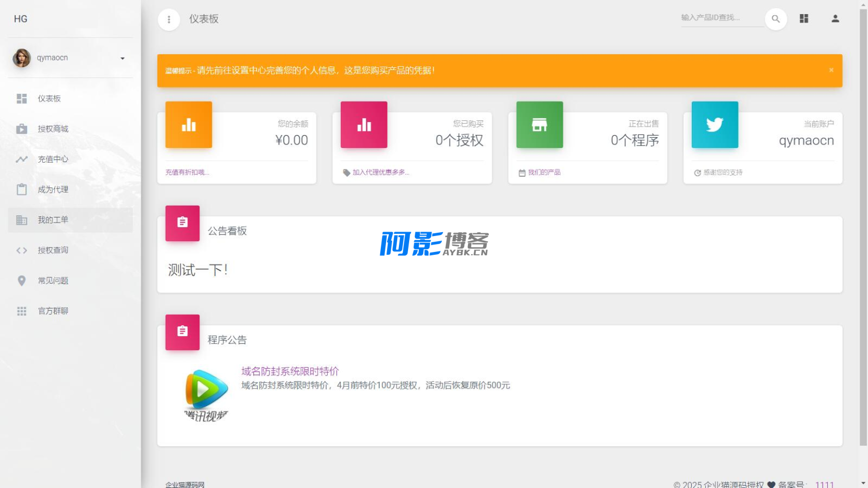Image resolution: width=868 pixels, height=488 pixels.
Task: Click the three-dot sidebar toggle button
Action: coord(168,19)
